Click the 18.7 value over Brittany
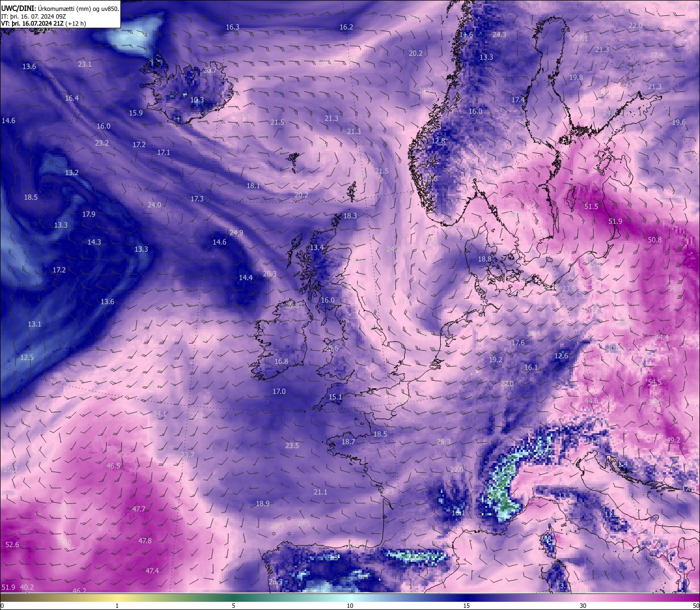The height and width of the screenshot is (610, 700). pos(348,441)
